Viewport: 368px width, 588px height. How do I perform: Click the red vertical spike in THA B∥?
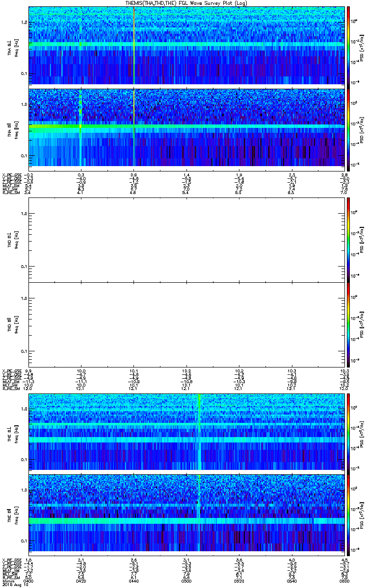coord(133,127)
